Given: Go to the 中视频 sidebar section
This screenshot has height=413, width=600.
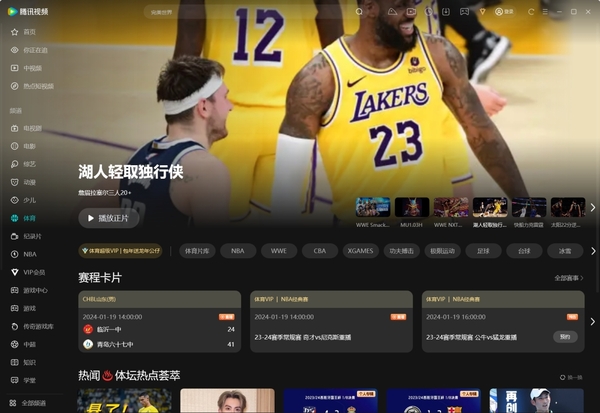Looking at the screenshot, I should 26,68.
